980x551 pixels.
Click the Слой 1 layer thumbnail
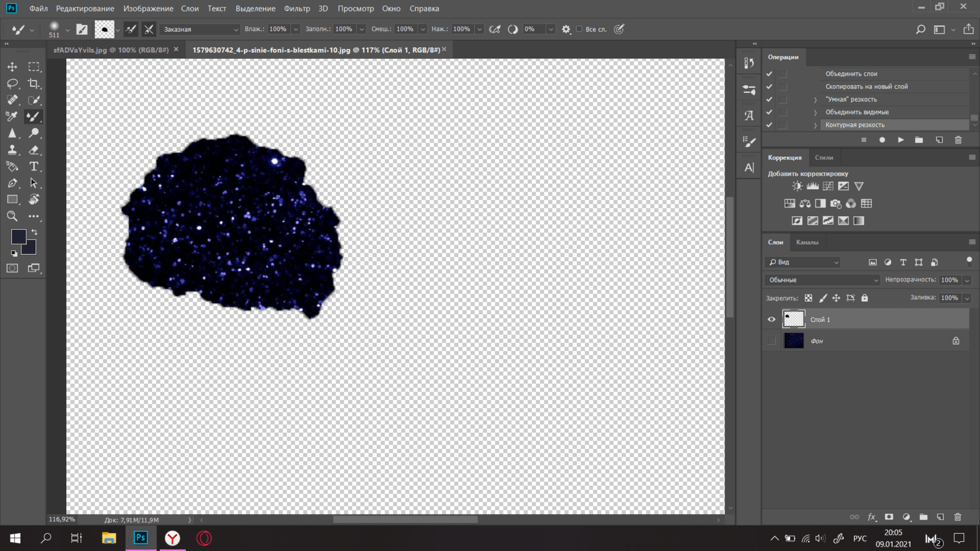(x=794, y=319)
